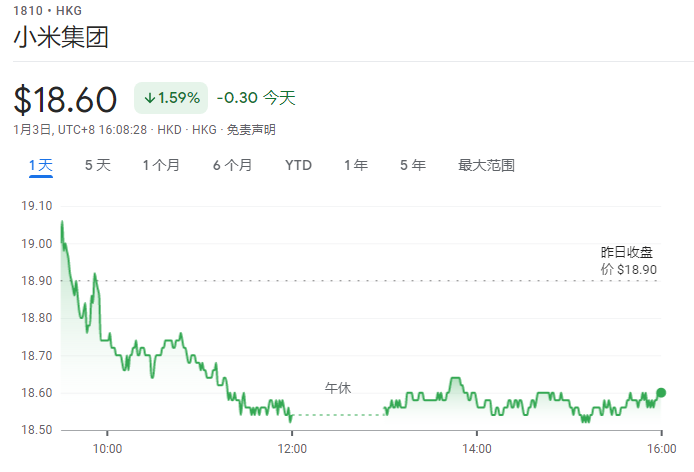Click the 昨日收盘价 $18.90 label
Image resolution: width=694 pixels, height=472 pixels.
coord(628,261)
